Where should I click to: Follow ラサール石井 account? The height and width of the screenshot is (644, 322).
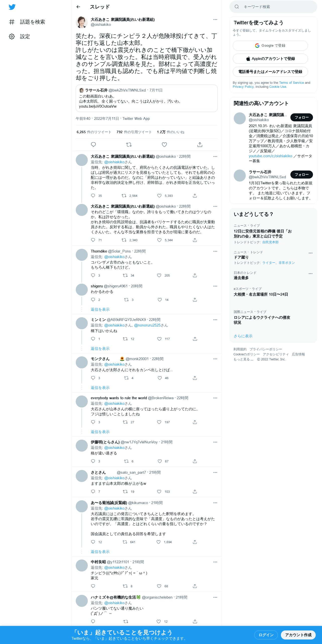[302, 175]
